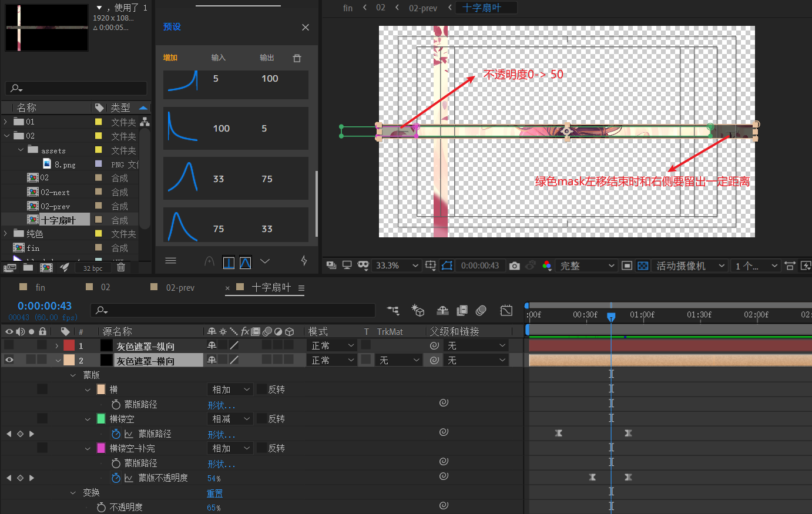The image size is (812, 514).
Task: Click 重置 link for 变换
Action: [214, 493]
